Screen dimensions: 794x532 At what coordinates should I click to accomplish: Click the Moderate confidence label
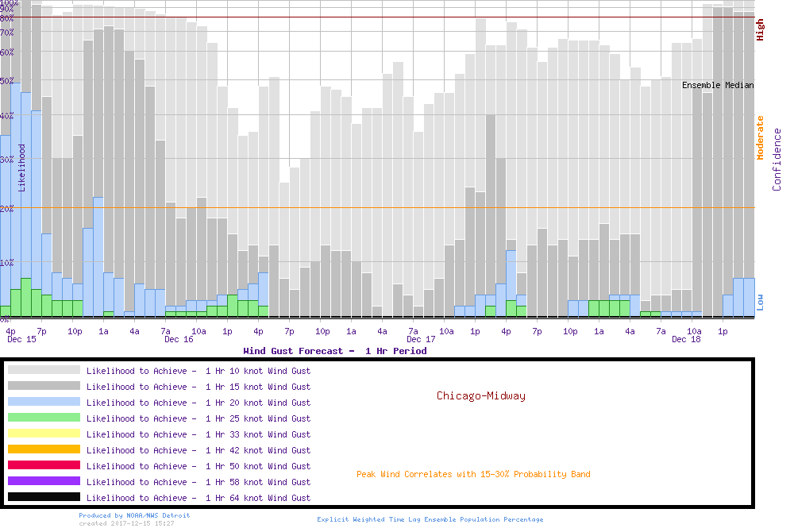[x=761, y=138]
